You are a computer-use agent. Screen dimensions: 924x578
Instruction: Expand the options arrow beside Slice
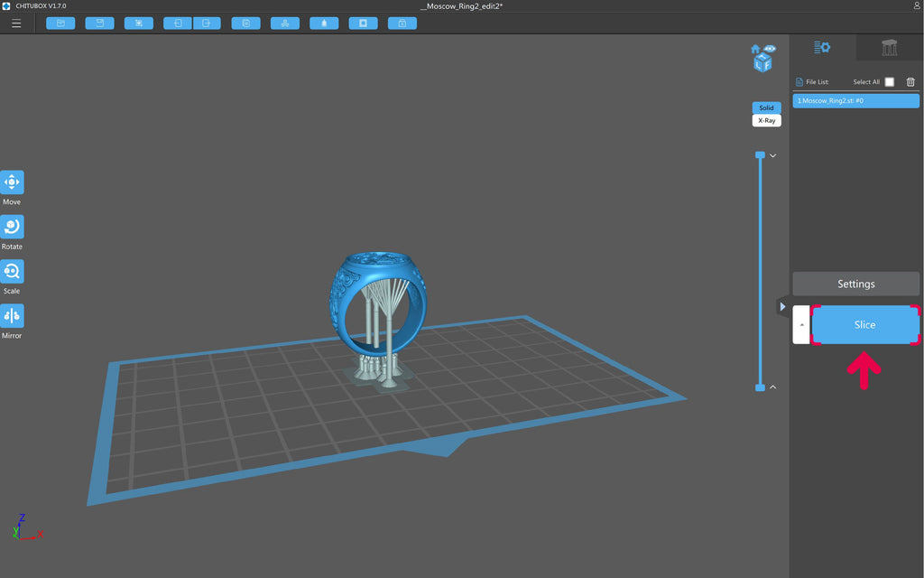point(801,324)
